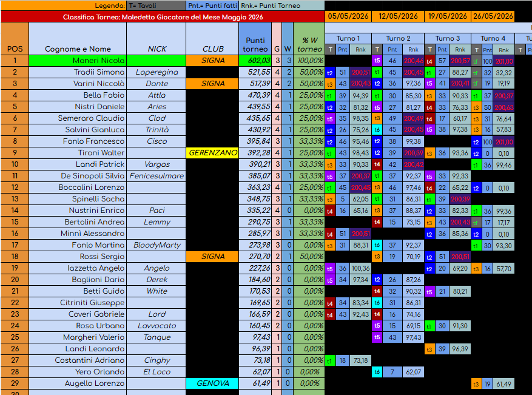The height and width of the screenshot is (395, 532).
Task: Select the name cell 'Fanlo Francesco'
Action: (x=78, y=141)
